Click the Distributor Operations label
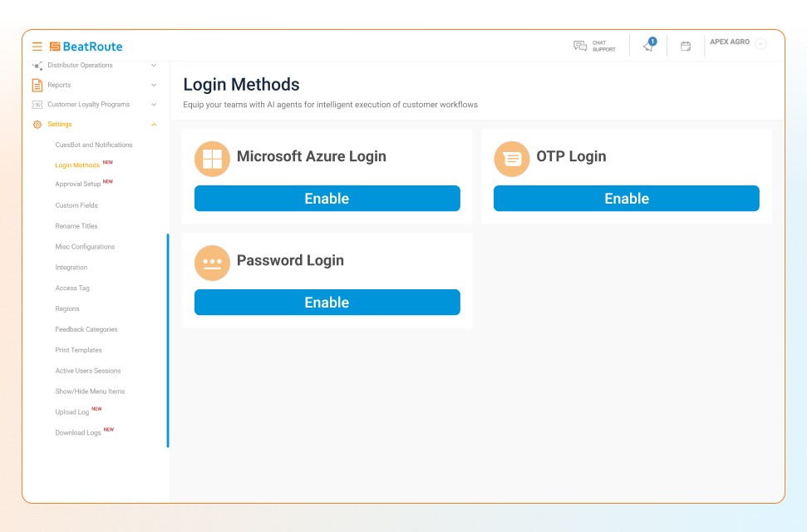 click(80, 66)
